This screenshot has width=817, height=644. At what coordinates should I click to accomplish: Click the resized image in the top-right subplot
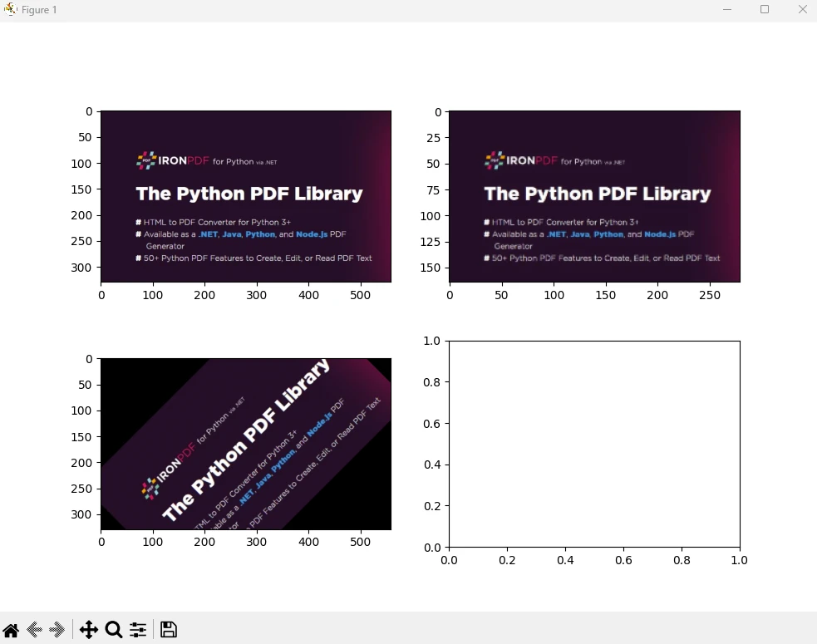(x=594, y=196)
